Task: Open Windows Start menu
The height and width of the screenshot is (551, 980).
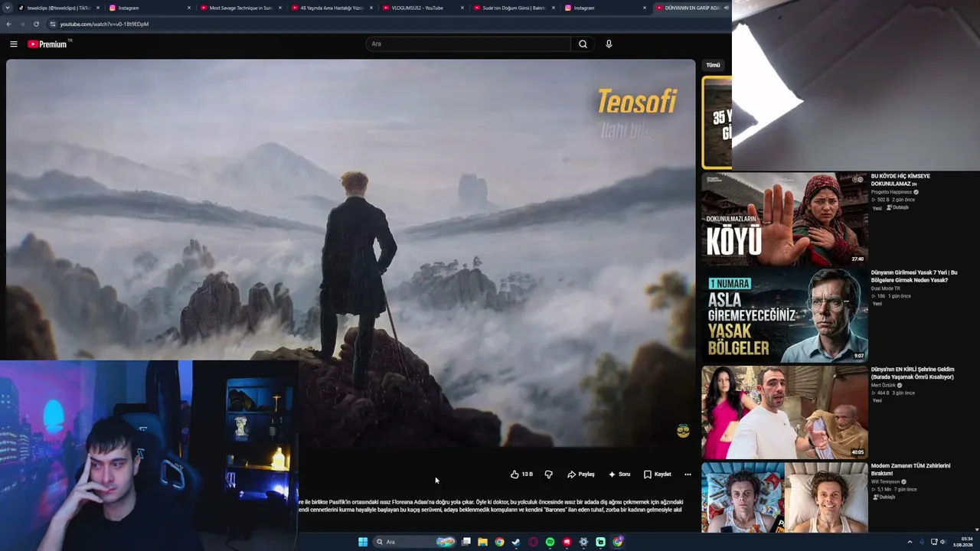Action: click(x=363, y=542)
